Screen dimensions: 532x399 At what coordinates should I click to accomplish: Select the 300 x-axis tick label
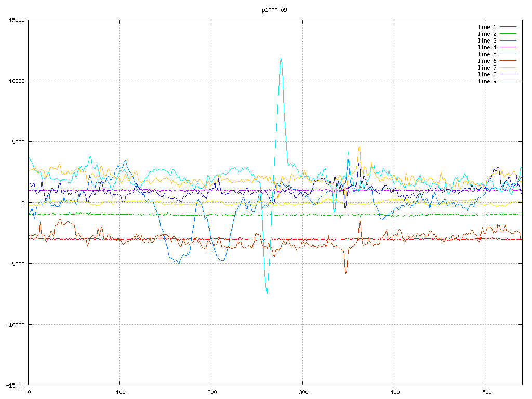[303, 392]
